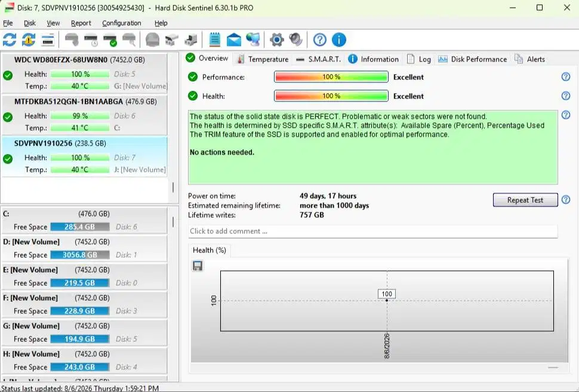The width and height of the screenshot is (579, 392).
Task: Switch to the Log tab
Action: click(419, 59)
